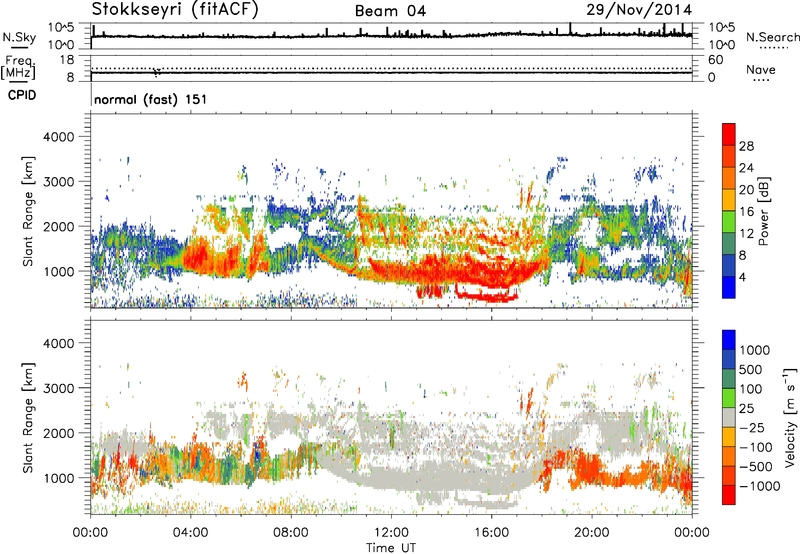The height and width of the screenshot is (554, 800).
Task: Click the '20:00' time tick label
Action: click(592, 533)
